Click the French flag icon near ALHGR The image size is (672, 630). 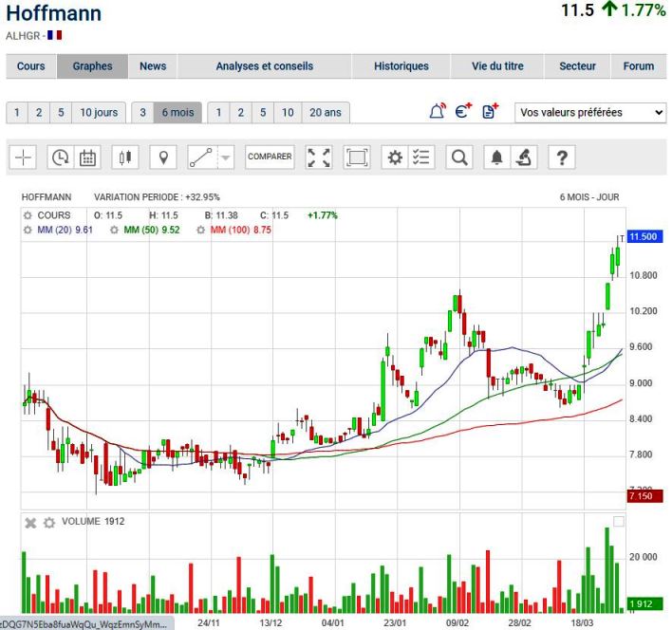coord(54,35)
